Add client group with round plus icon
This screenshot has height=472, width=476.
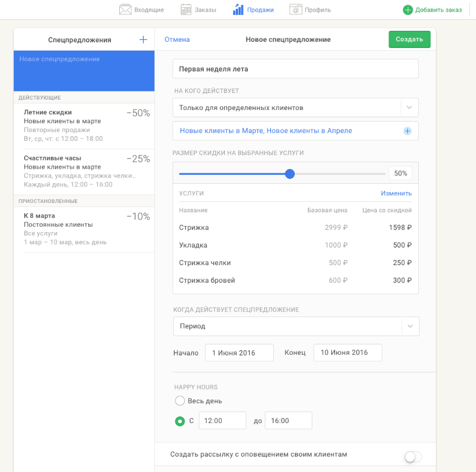[x=407, y=131]
